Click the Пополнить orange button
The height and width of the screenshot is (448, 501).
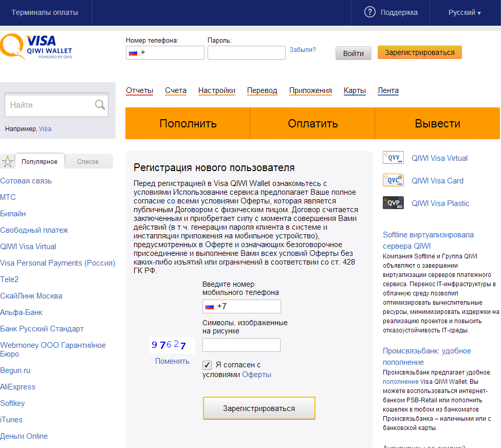[x=188, y=123]
